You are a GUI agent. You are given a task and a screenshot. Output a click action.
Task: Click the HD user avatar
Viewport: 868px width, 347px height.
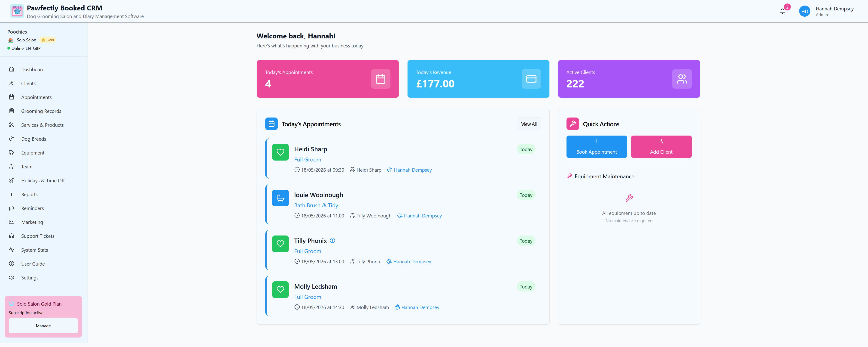click(805, 11)
